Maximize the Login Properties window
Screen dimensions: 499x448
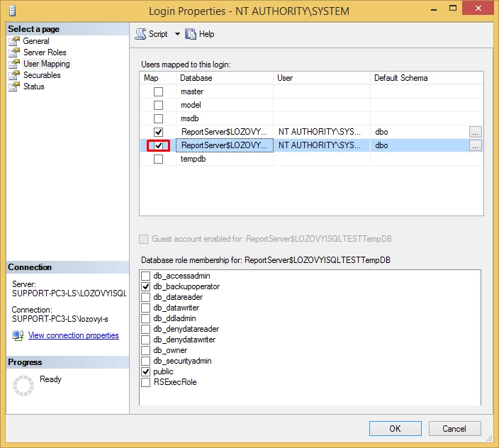tap(453, 9)
